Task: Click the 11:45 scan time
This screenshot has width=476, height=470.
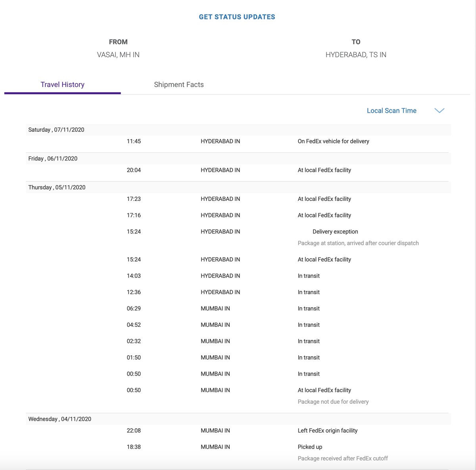Action: (134, 141)
